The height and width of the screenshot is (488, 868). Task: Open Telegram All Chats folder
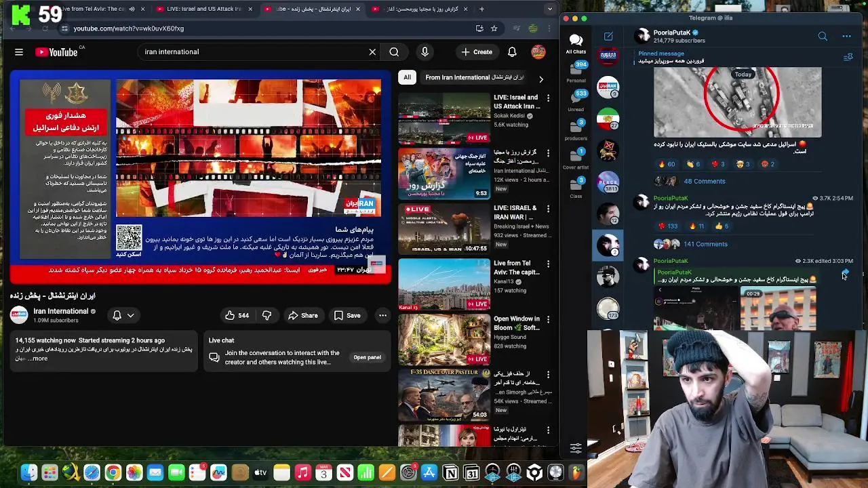click(x=576, y=44)
